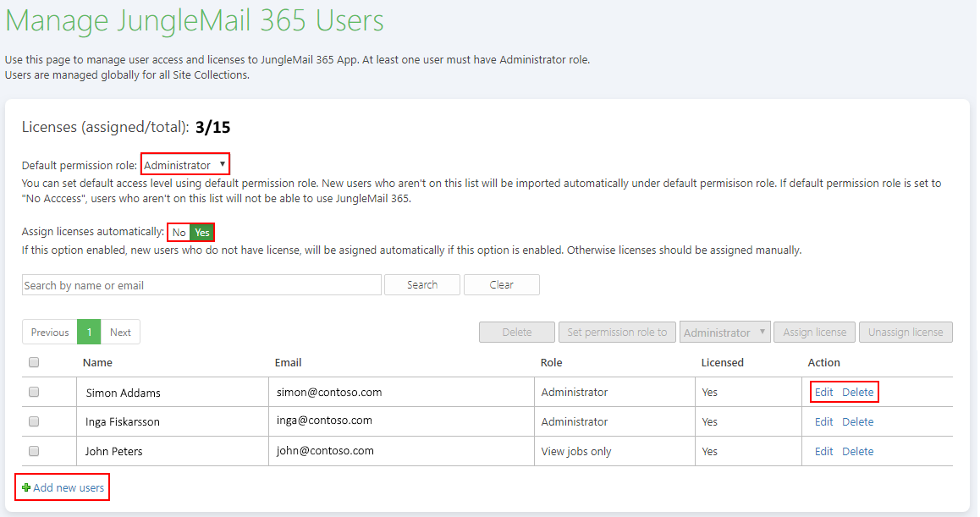Check the checkbox next to John Peters
The image size is (980, 517).
pyautogui.click(x=33, y=451)
